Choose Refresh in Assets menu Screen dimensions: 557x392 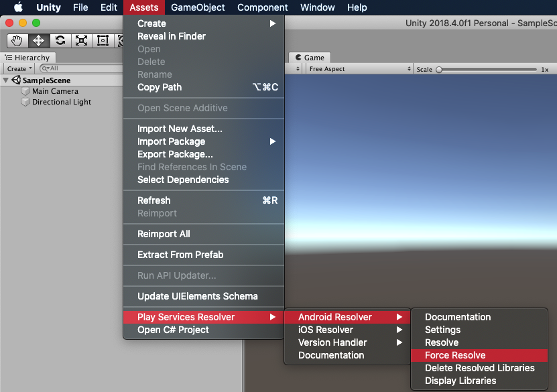tap(204, 200)
